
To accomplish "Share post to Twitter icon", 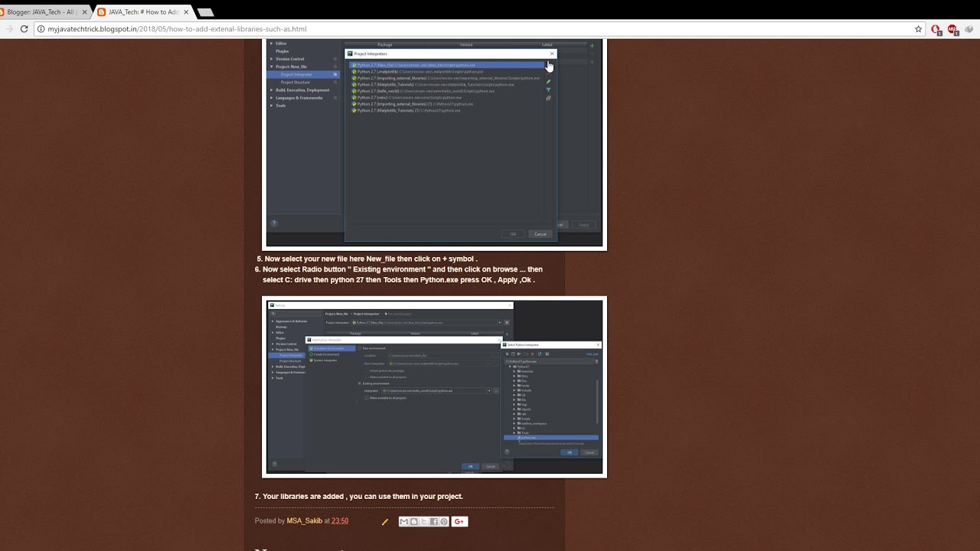I will 424,521.
